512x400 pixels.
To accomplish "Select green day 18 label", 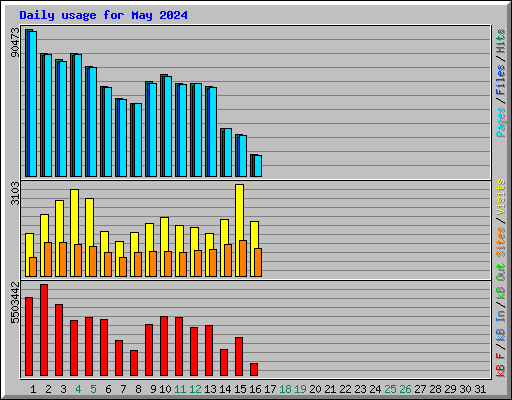I will coord(285,389).
